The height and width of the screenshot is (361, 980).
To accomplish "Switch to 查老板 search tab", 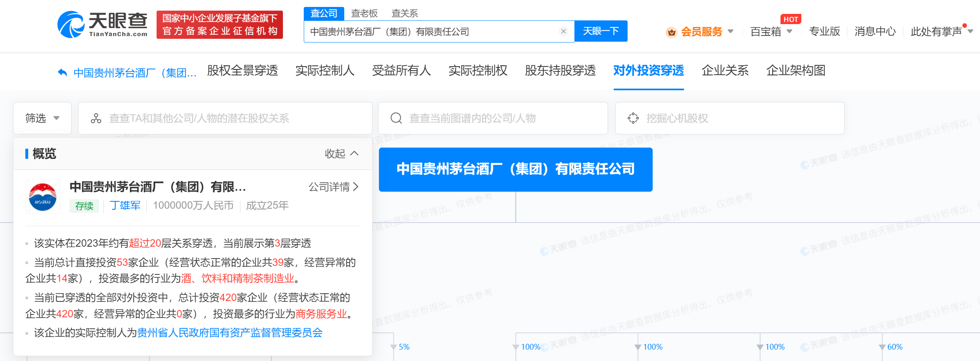I will coord(364,13).
